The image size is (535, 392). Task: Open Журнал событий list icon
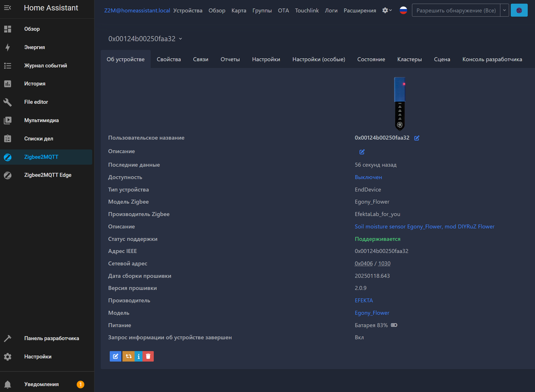coord(7,66)
